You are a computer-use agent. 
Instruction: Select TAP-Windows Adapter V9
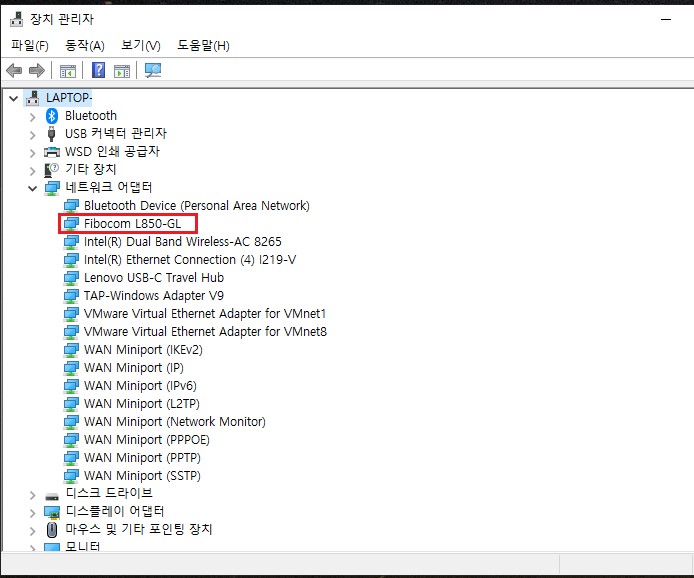click(154, 296)
